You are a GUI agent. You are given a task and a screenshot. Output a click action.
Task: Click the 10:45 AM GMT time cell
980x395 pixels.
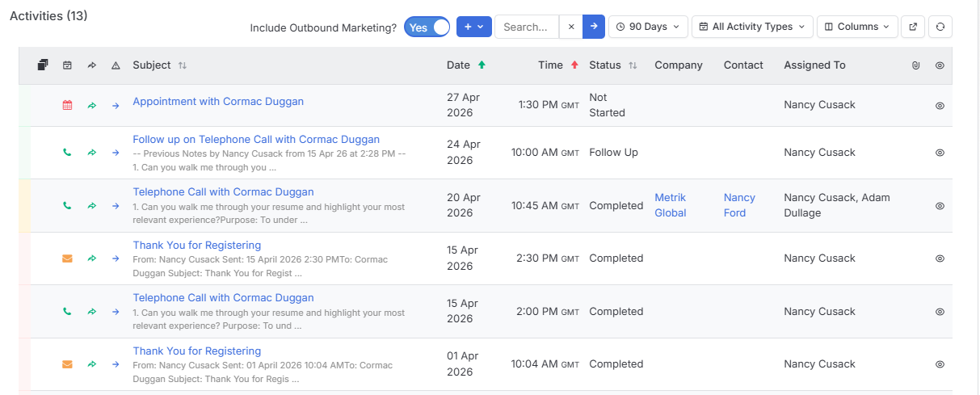545,205
